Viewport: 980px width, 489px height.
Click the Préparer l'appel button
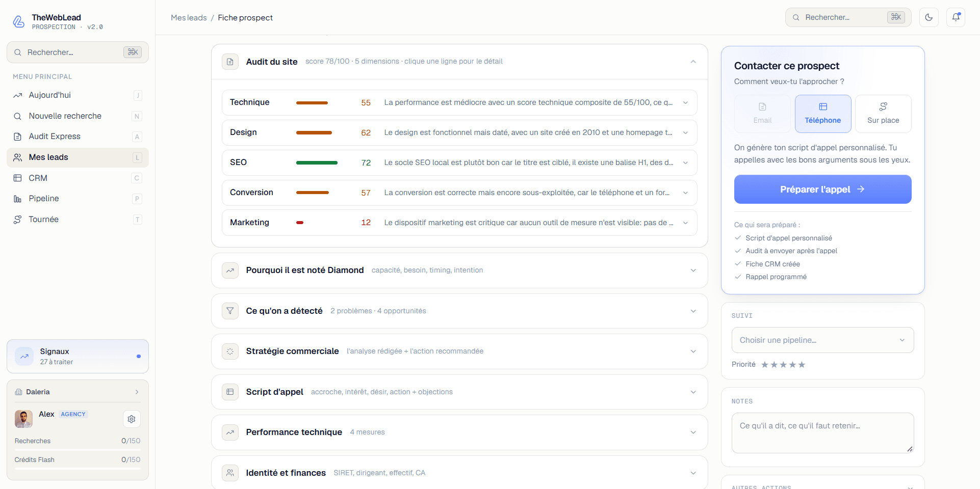(822, 189)
